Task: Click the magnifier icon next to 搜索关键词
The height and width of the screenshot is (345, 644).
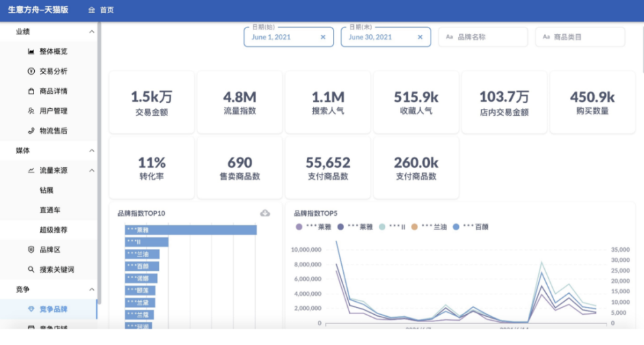Action: point(31,270)
